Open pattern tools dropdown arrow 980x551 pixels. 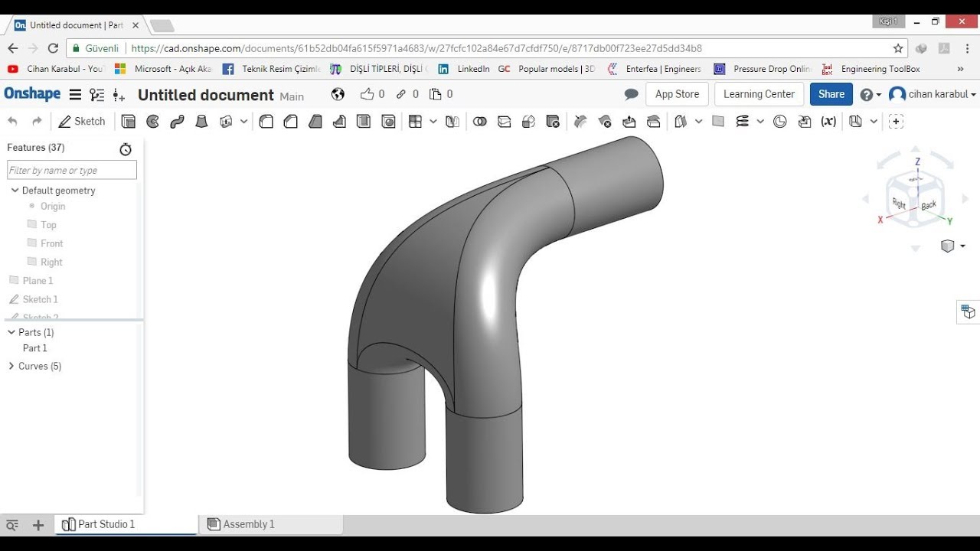[x=433, y=121]
